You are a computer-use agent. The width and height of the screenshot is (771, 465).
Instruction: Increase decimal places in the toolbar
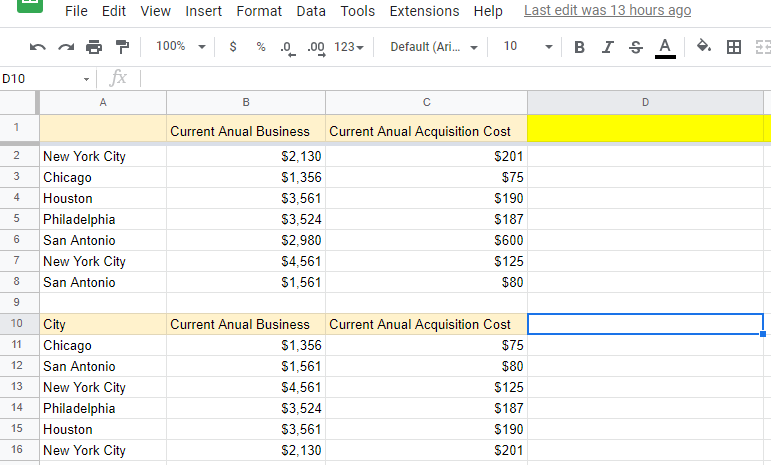(x=316, y=47)
